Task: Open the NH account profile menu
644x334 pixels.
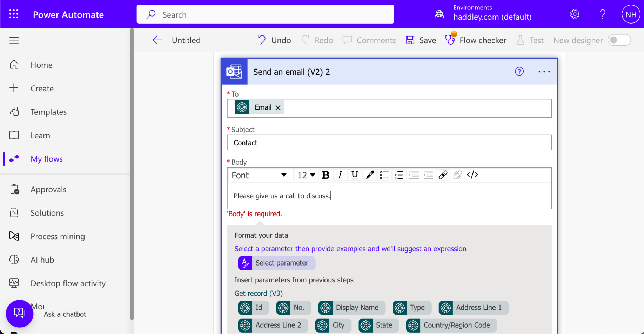Action: coord(631,14)
